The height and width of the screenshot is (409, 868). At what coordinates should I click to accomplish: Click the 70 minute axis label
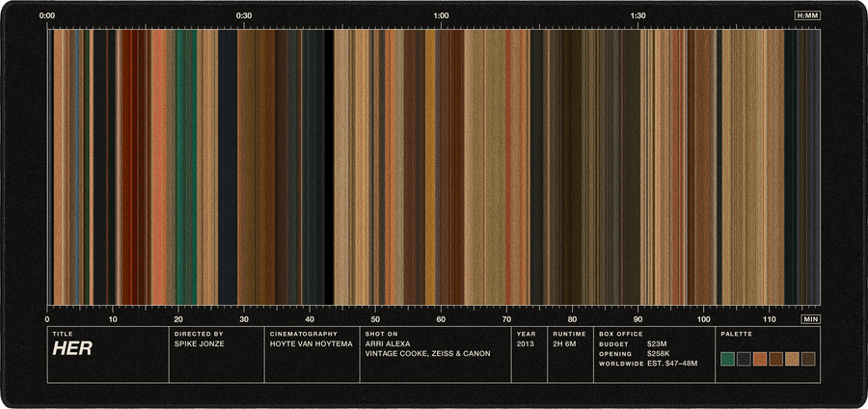pyautogui.click(x=506, y=319)
